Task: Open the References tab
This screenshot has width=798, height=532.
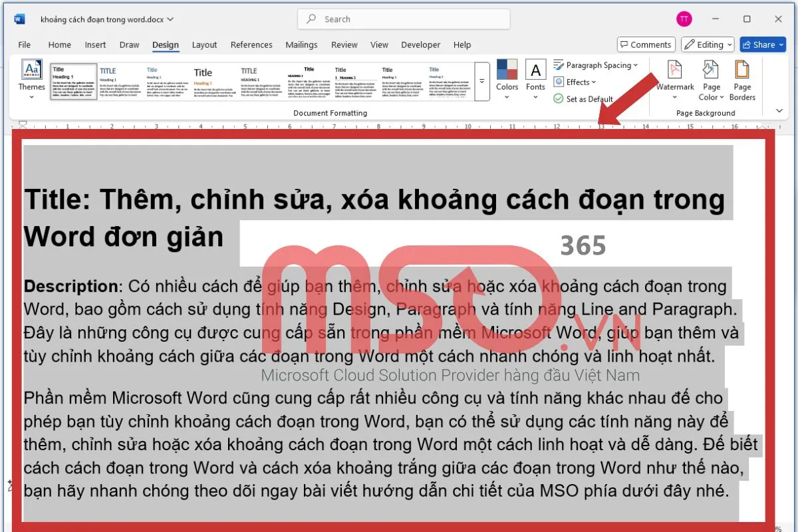Action: tap(251, 45)
